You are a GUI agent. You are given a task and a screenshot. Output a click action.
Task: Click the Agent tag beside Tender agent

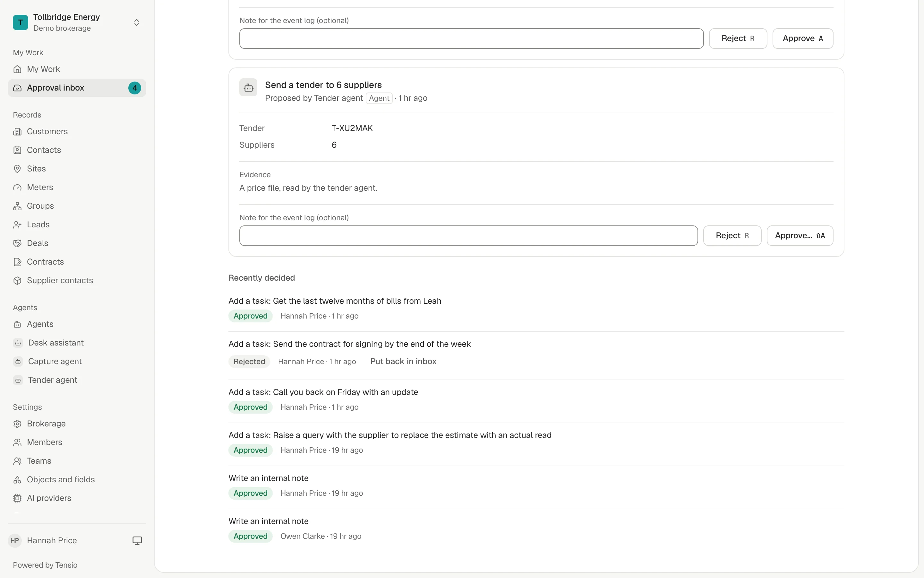tap(379, 98)
